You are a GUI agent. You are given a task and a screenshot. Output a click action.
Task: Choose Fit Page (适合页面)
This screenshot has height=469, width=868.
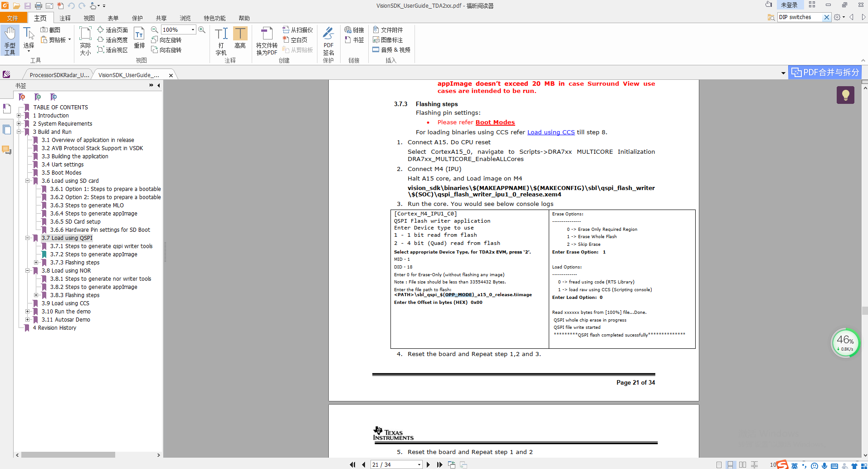click(x=112, y=30)
